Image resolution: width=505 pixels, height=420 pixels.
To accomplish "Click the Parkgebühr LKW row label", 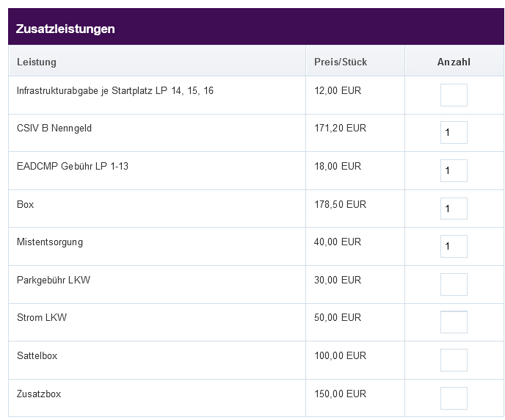I will pyautogui.click(x=54, y=280).
